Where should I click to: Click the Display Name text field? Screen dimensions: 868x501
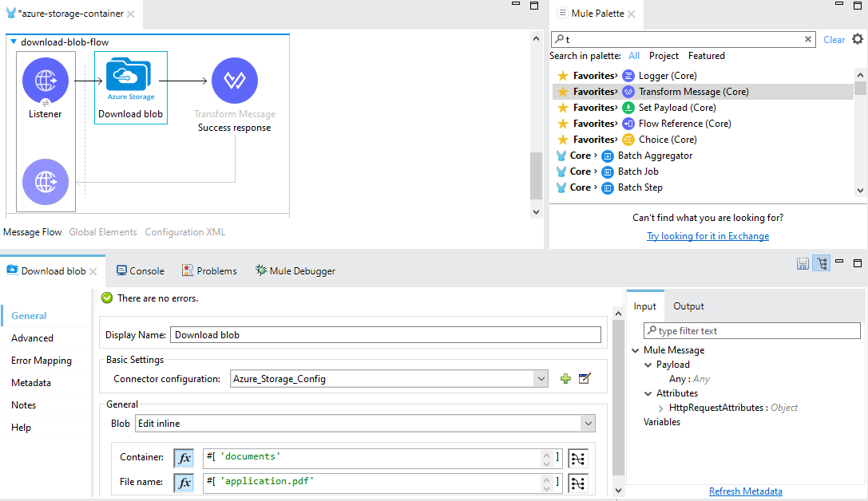click(386, 335)
